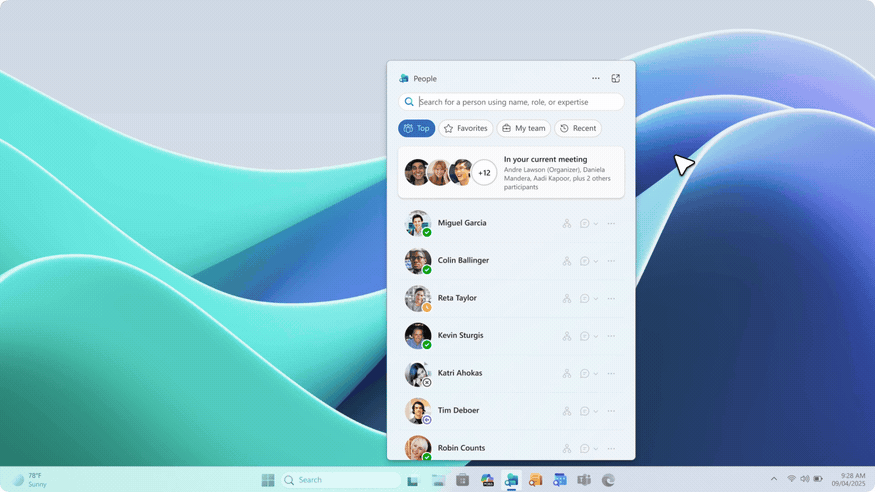Click the chat icon in Reta Taylor's row
Image resolution: width=875 pixels, height=492 pixels.
[584, 298]
